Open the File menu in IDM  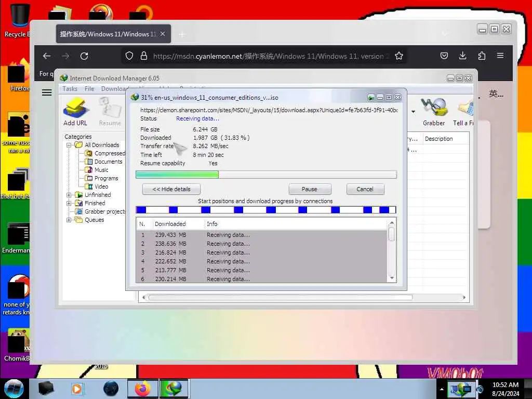tap(89, 89)
